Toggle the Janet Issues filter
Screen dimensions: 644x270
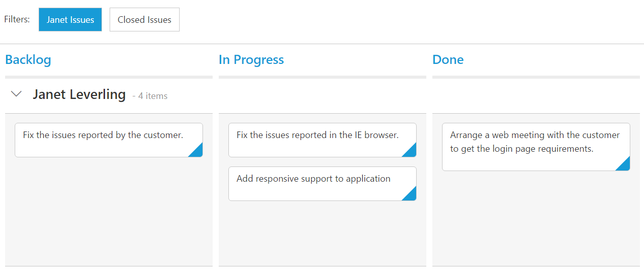[70, 20]
